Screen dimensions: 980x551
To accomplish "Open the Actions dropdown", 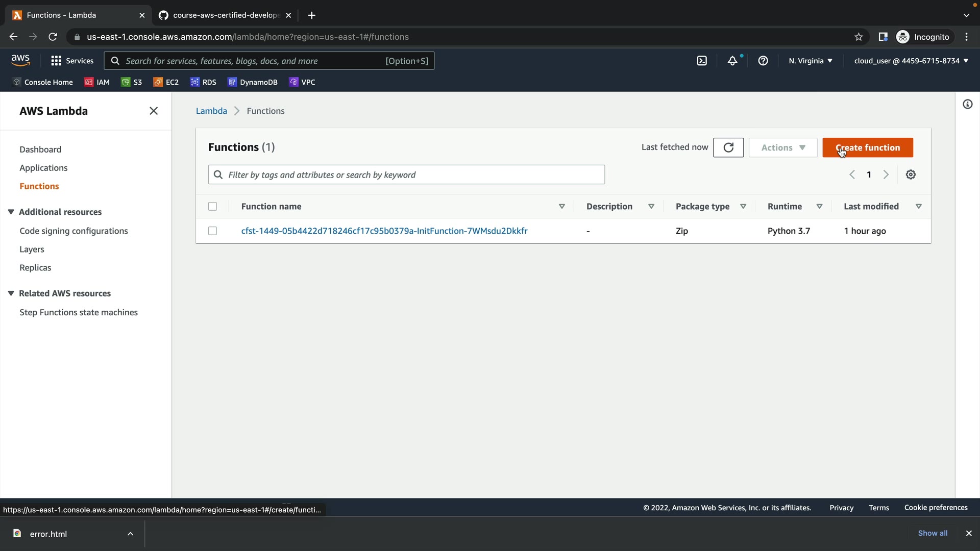I will coord(782,147).
